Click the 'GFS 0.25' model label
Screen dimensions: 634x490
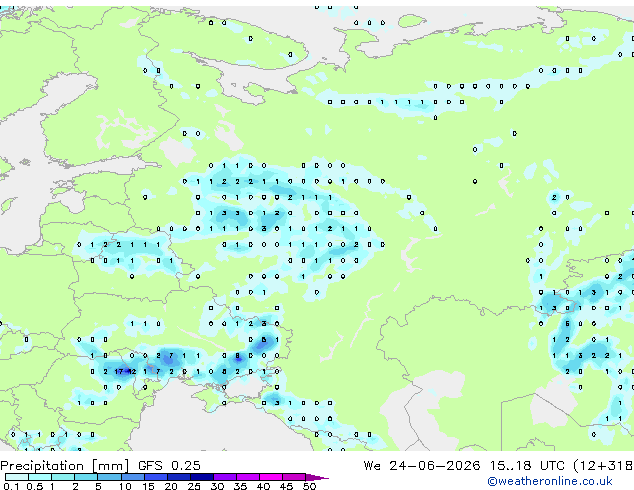[x=169, y=466]
